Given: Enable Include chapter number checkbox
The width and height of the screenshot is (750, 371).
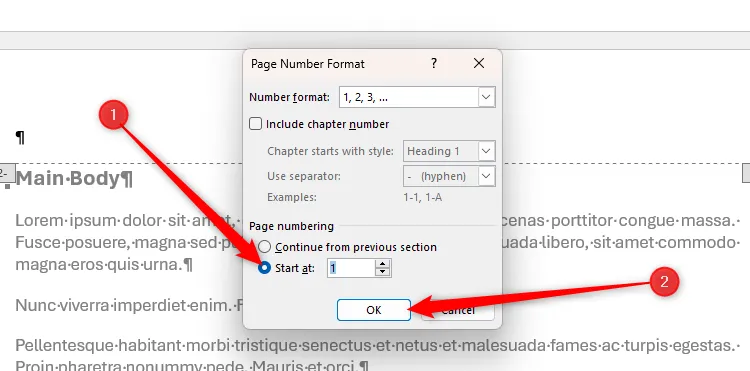Looking at the screenshot, I should point(256,124).
